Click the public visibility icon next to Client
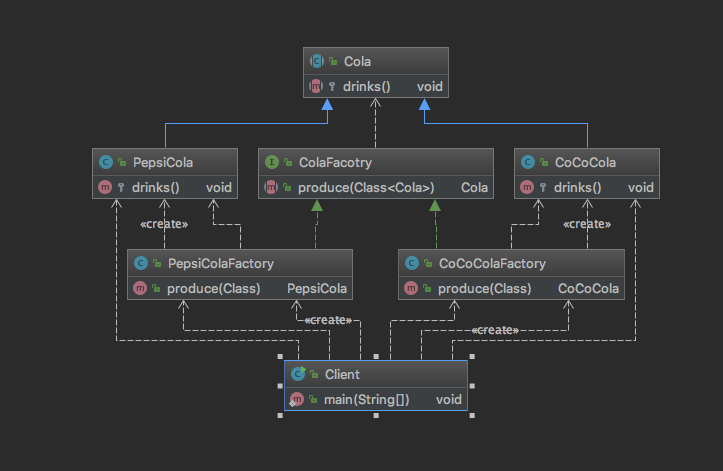 click(314, 375)
